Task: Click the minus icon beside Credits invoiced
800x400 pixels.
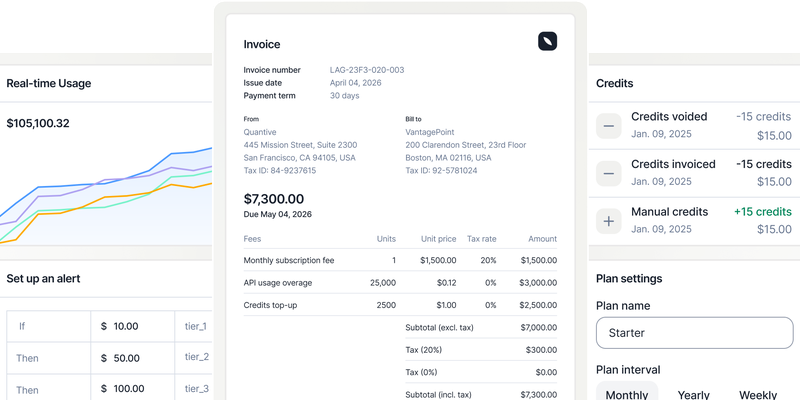Action: click(609, 173)
